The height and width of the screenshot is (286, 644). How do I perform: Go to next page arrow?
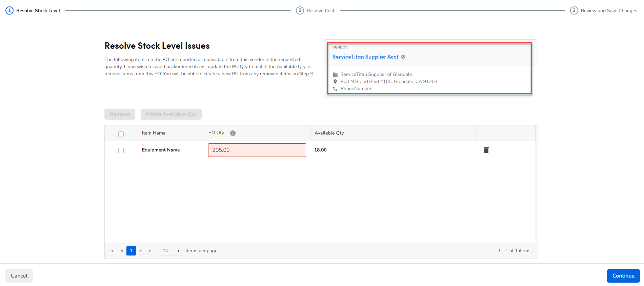[x=141, y=251]
